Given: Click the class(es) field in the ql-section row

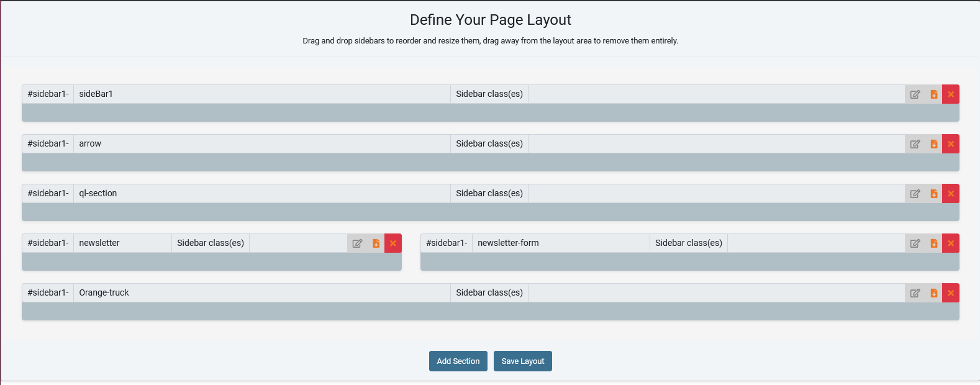Looking at the screenshot, I should 717,194.
